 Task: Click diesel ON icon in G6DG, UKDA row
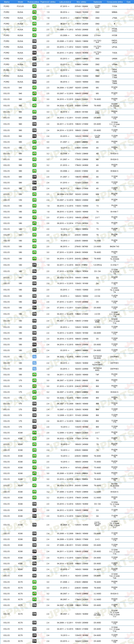coord(34,41)
